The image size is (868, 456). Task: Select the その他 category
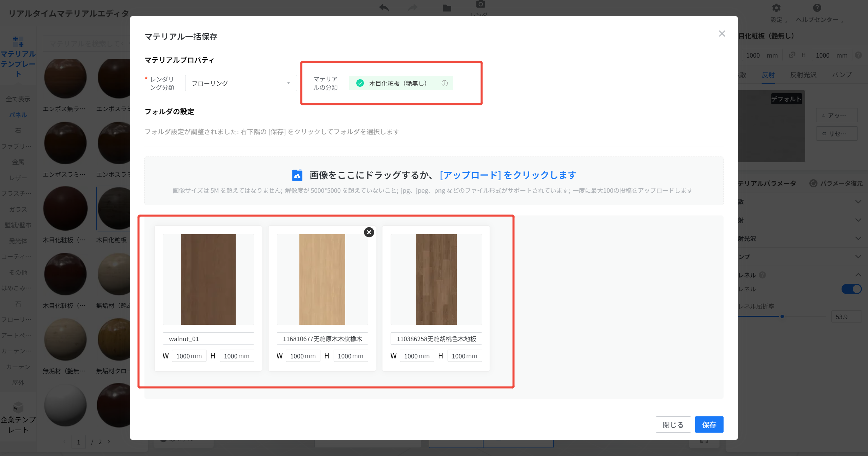(18, 272)
